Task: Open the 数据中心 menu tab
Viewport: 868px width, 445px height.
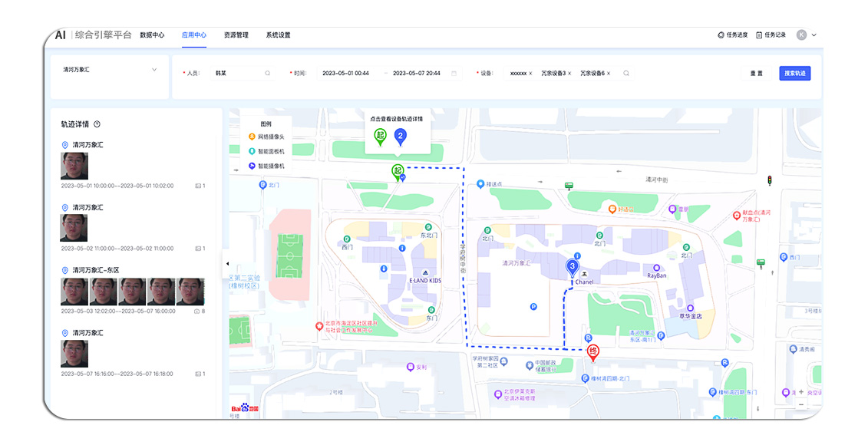Action: (x=153, y=35)
